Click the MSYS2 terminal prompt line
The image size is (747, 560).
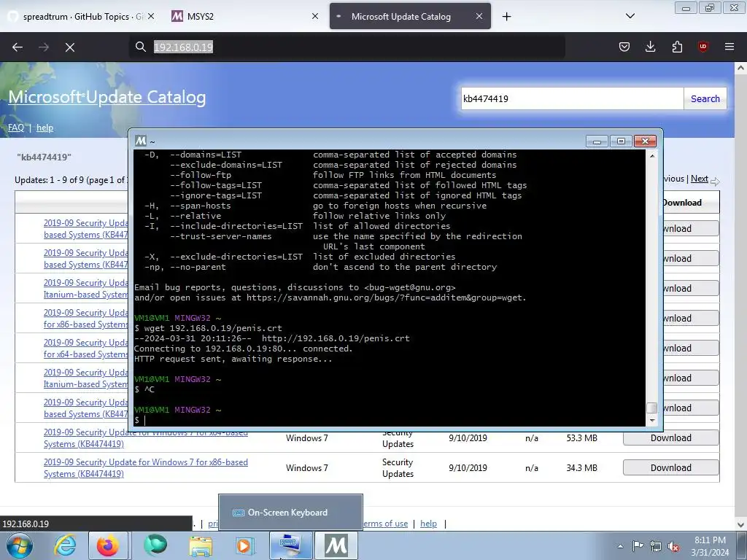[x=390, y=420]
